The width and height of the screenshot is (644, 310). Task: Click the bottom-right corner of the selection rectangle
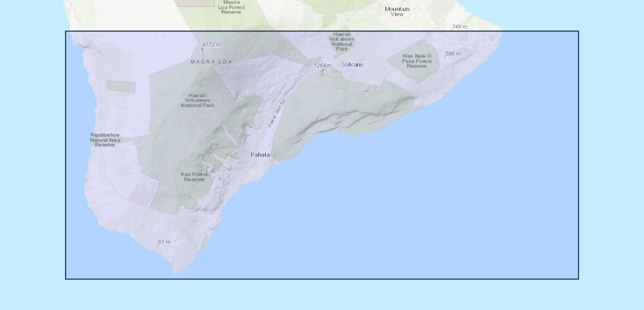tap(578, 279)
